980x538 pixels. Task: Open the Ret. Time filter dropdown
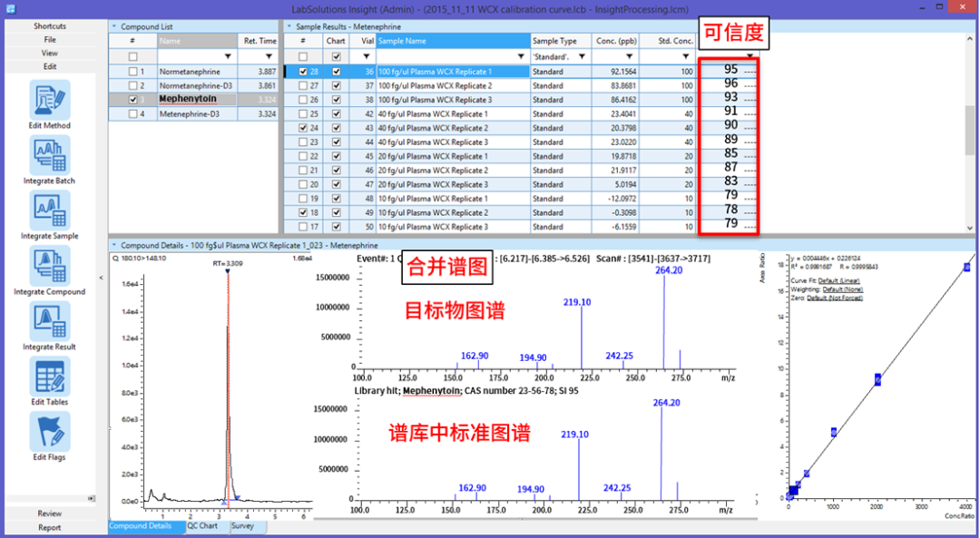[269, 56]
